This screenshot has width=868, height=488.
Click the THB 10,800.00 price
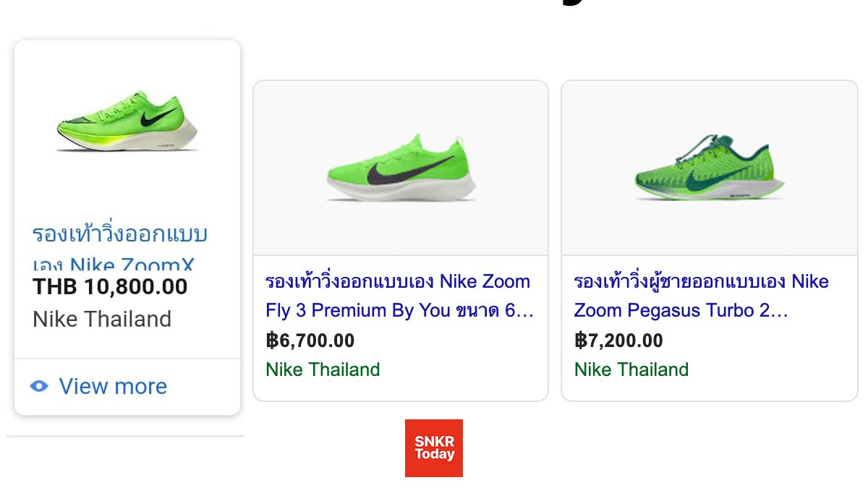tap(110, 287)
